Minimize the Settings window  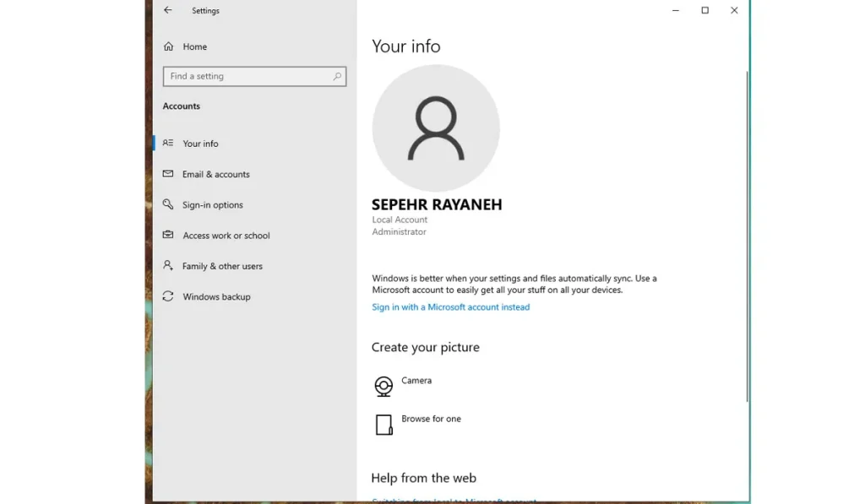tap(676, 11)
